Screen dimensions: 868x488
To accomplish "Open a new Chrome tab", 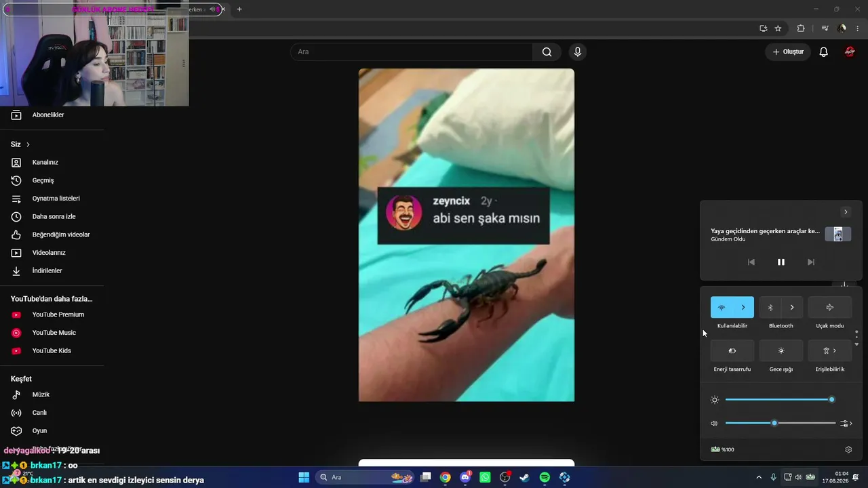I will point(239,9).
